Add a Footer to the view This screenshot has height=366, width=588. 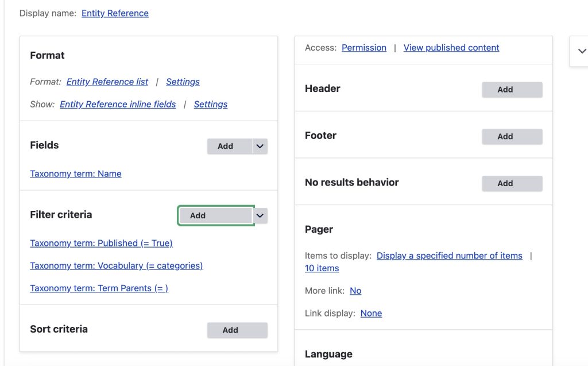coord(512,137)
